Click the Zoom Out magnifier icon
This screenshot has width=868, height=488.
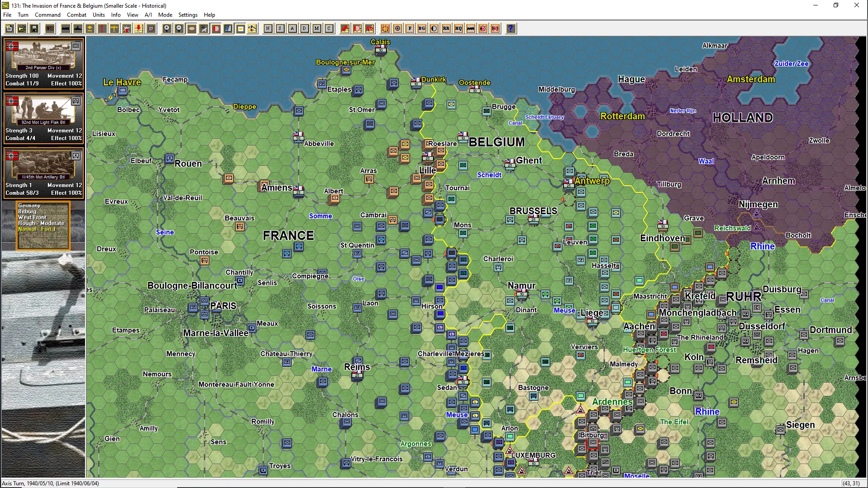[x=179, y=28]
